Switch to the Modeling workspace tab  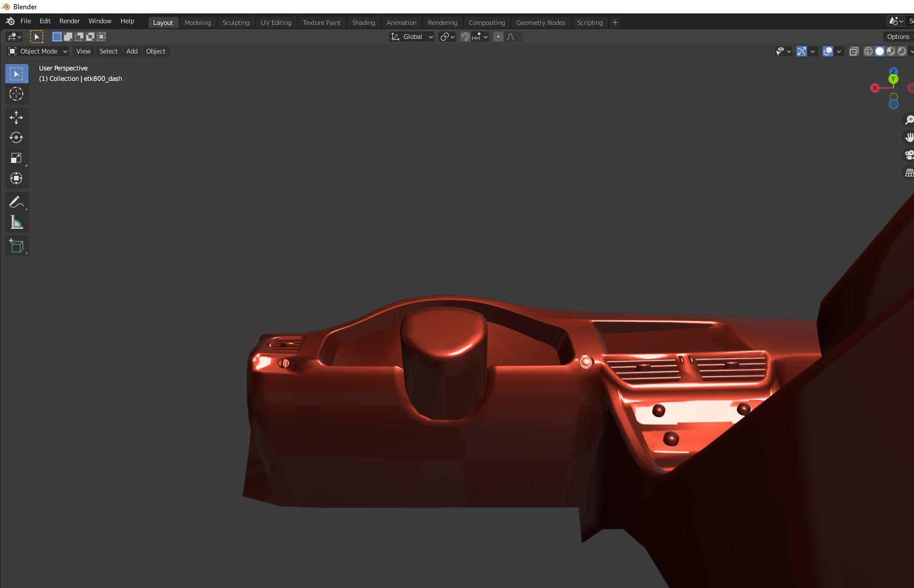click(197, 23)
